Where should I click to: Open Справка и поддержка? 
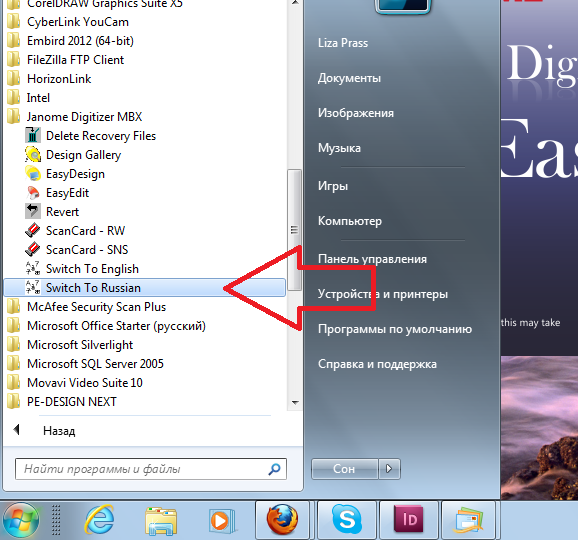pyautogui.click(x=377, y=364)
